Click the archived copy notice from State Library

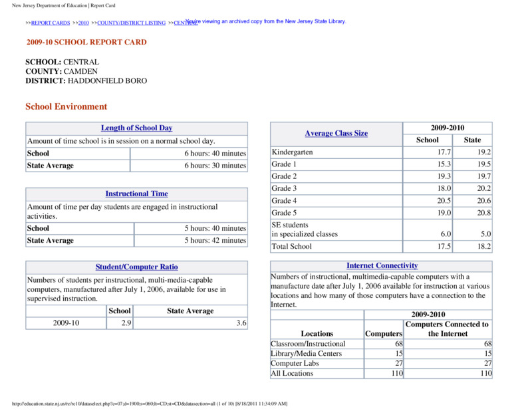[x=265, y=21]
